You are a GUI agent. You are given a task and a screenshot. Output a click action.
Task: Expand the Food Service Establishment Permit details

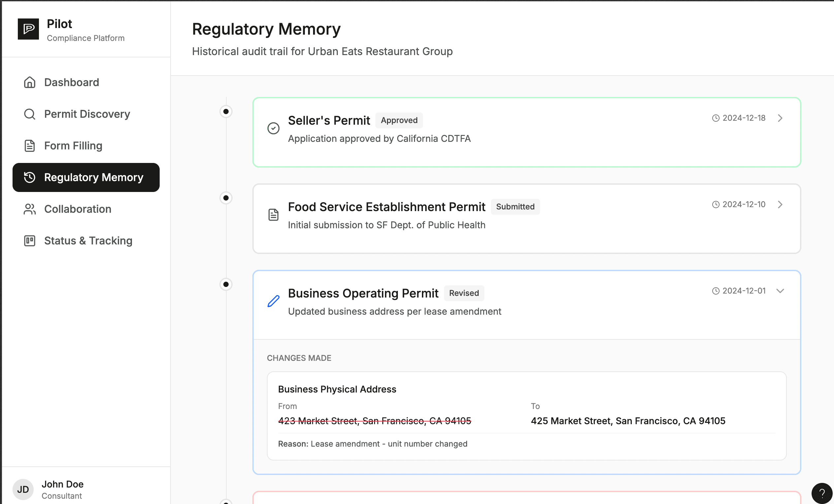pyautogui.click(x=780, y=204)
